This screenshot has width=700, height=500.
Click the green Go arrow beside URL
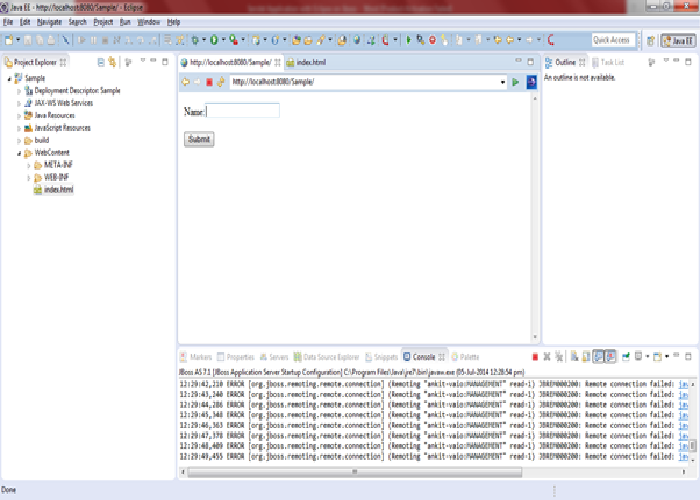pos(516,82)
